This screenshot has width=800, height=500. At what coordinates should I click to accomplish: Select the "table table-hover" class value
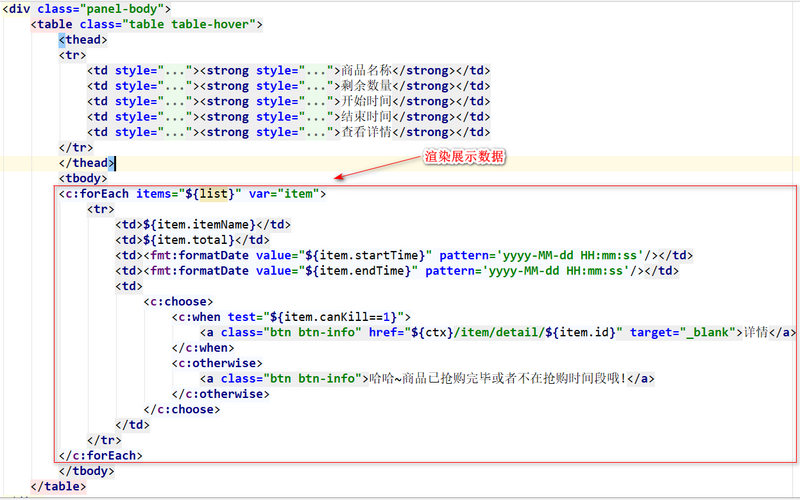coord(192,24)
